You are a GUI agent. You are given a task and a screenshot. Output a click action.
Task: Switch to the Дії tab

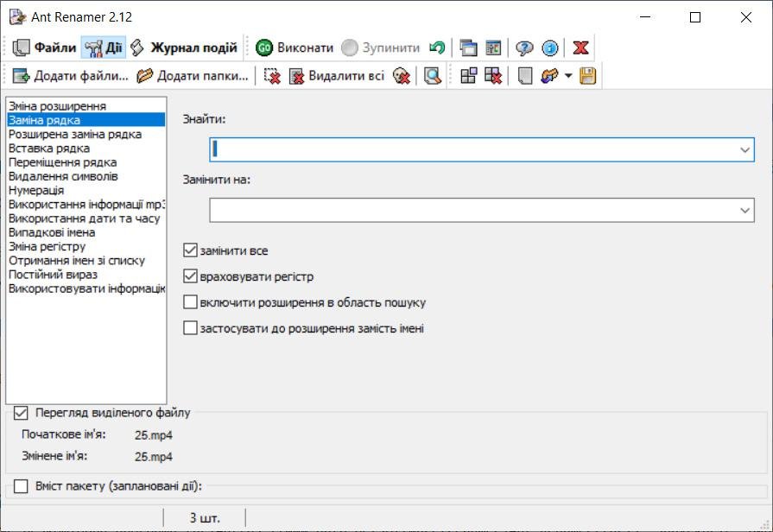click(x=104, y=47)
